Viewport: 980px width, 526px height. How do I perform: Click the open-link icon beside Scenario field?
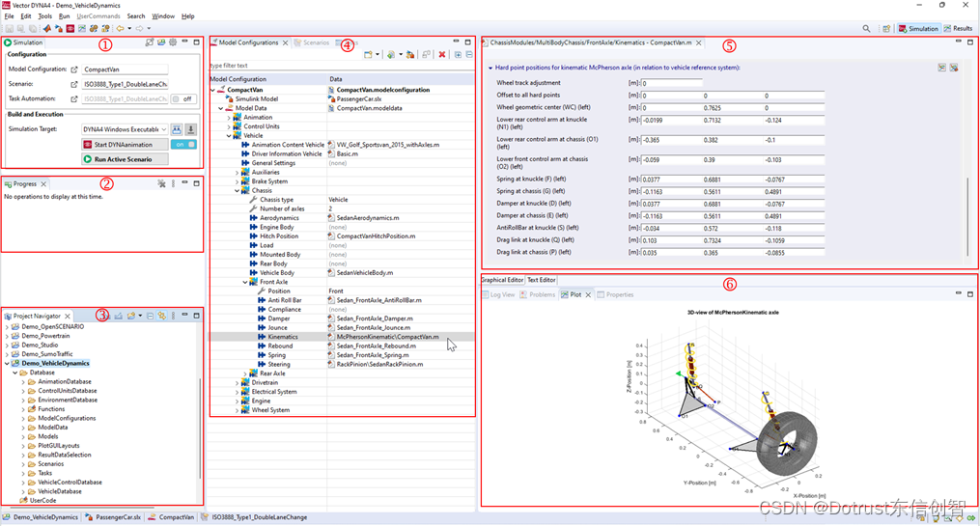pos(74,84)
